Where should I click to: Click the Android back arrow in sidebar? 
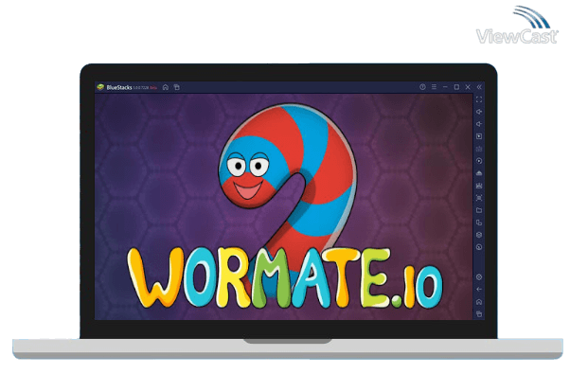point(479,290)
